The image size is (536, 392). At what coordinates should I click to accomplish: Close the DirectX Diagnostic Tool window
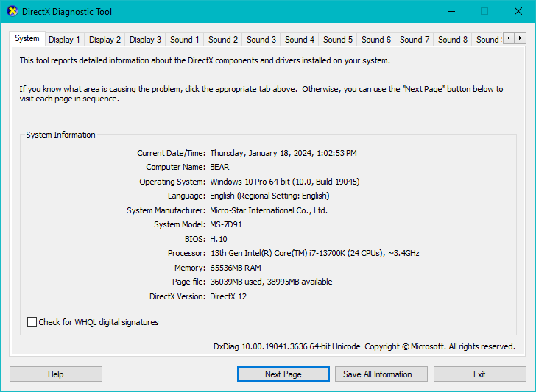[x=518, y=12]
